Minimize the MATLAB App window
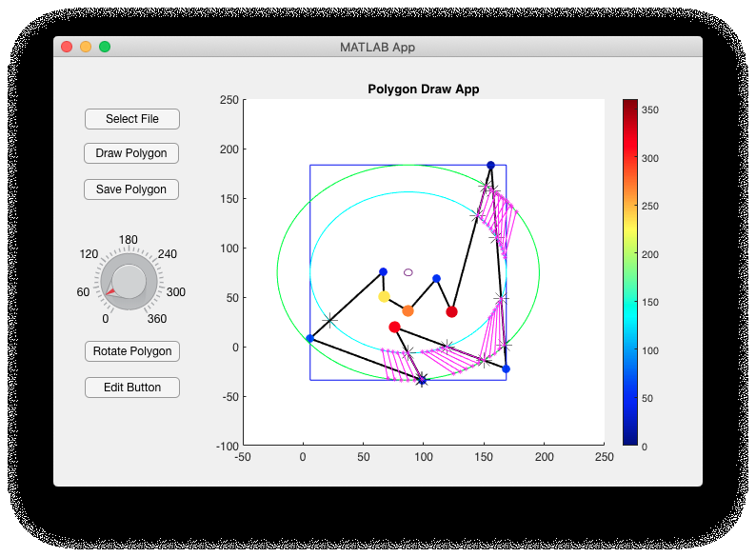This screenshot has width=756, height=557. coord(86,47)
